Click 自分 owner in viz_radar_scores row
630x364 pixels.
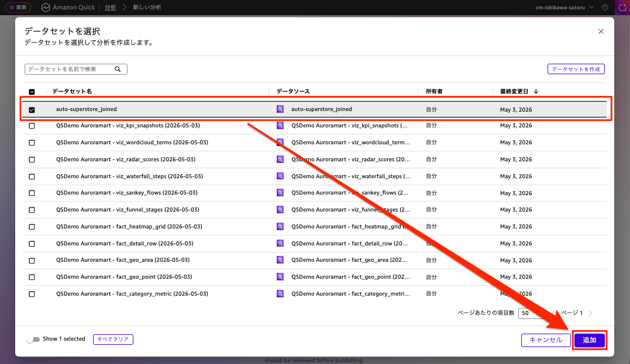pos(431,160)
